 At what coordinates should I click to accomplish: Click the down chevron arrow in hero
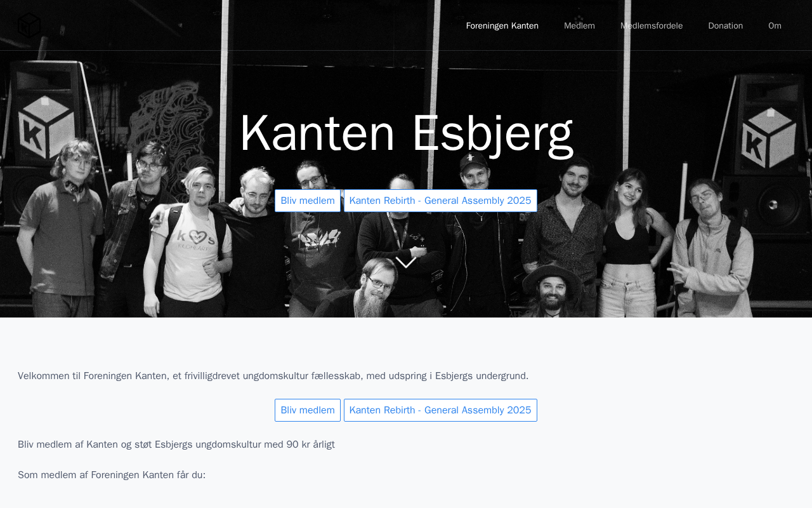(406, 262)
